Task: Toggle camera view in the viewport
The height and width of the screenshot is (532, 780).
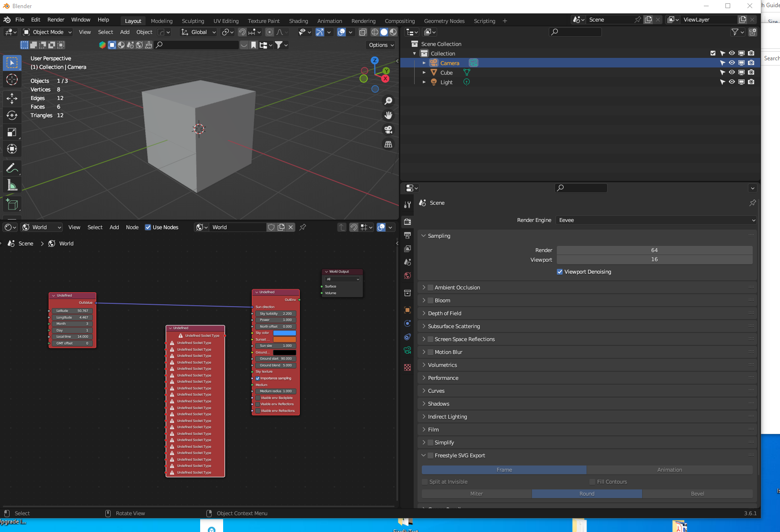Action: click(x=388, y=130)
